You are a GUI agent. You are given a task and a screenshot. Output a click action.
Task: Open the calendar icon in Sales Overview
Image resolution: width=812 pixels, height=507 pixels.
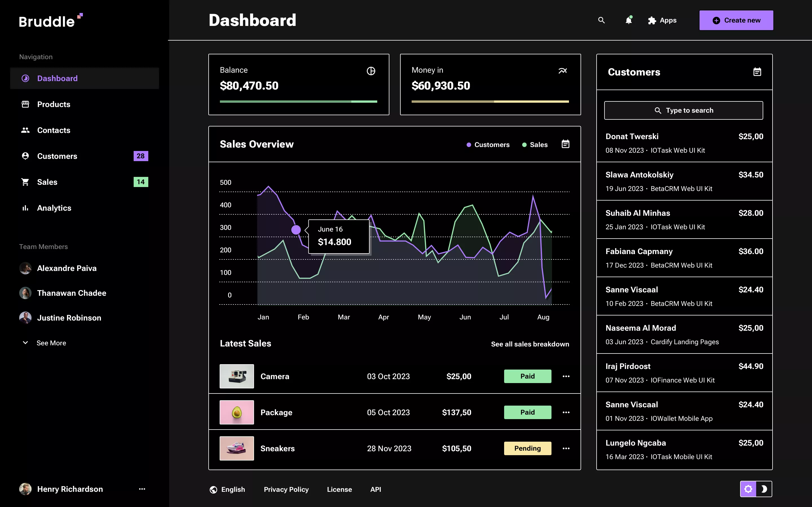coord(565,144)
